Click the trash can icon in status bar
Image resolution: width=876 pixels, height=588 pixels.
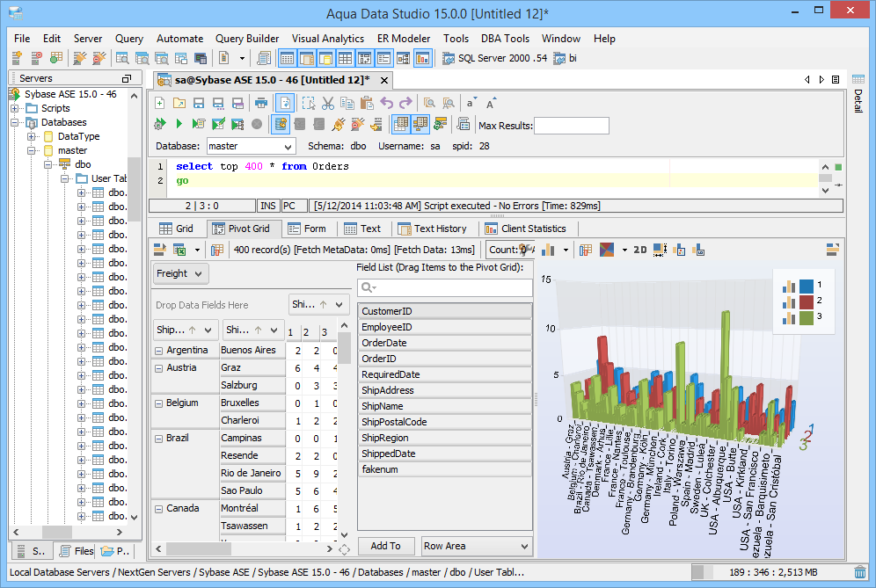tap(860, 572)
